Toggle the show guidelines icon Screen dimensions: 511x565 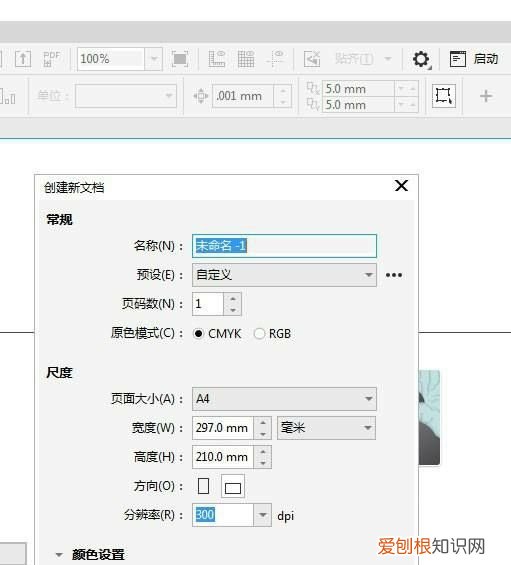275,59
